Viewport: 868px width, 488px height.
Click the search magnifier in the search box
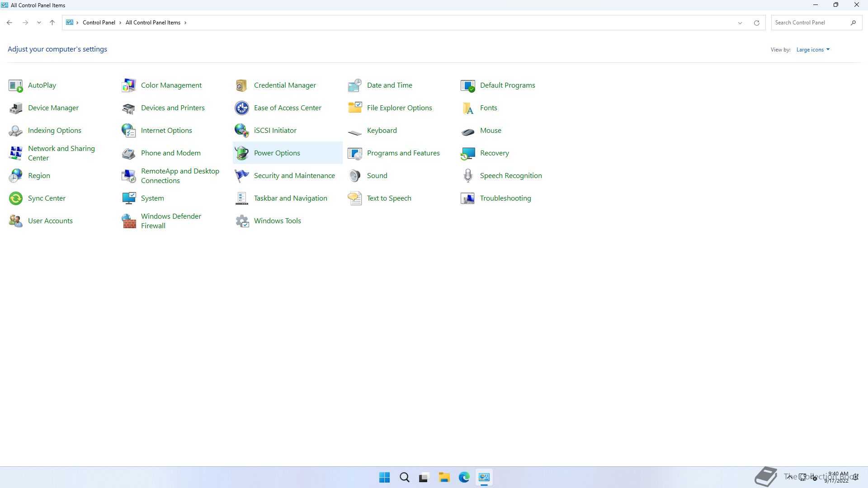[x=853, y=23]
